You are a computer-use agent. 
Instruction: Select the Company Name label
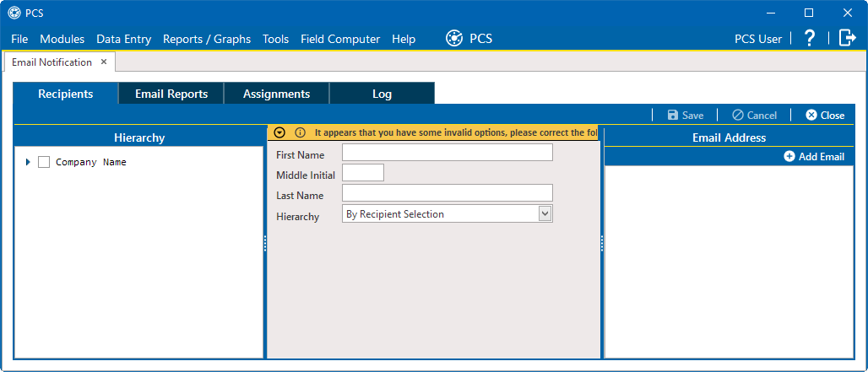click(91, 163)
